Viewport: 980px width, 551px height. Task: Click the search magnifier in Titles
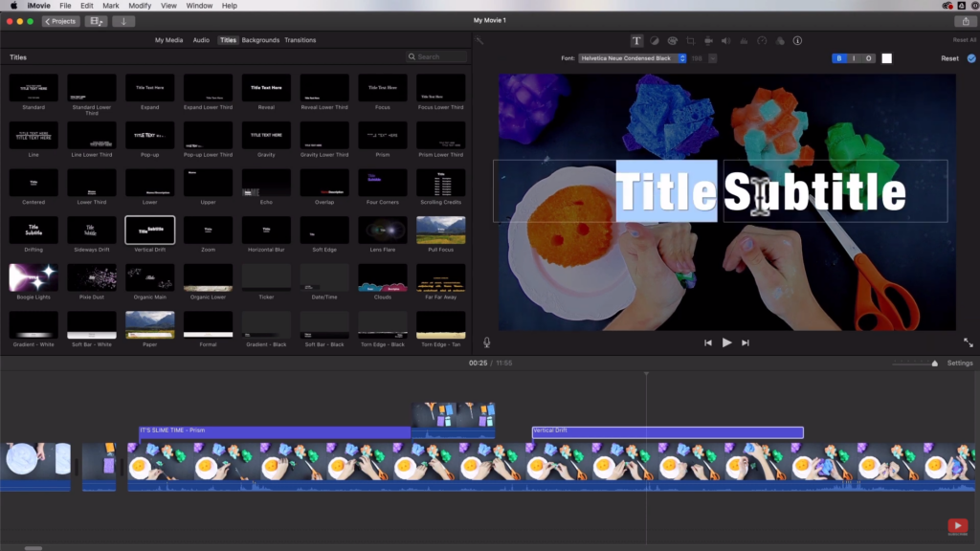[412, 56]
